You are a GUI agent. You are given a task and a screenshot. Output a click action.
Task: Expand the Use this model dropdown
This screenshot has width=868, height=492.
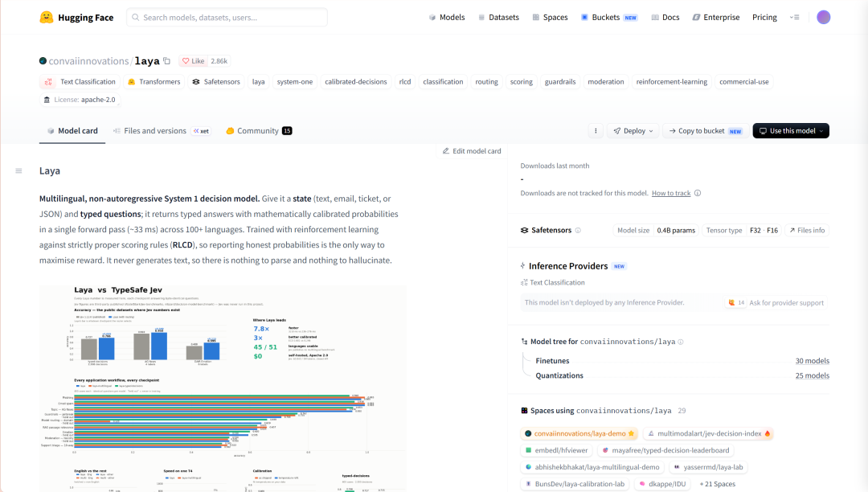791,130
